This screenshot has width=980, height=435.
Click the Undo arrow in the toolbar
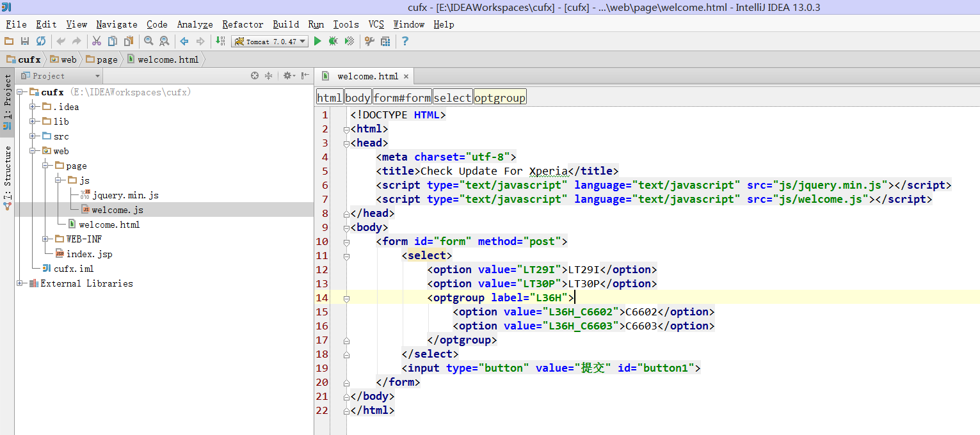pyautogui.click(x=61, y=41)
